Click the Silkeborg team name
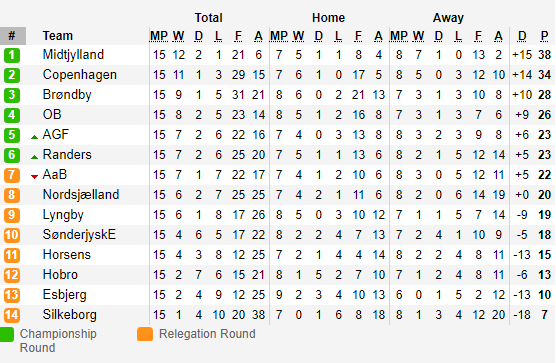The width and height of the screenshot is (556, 363). click(70, 314)
